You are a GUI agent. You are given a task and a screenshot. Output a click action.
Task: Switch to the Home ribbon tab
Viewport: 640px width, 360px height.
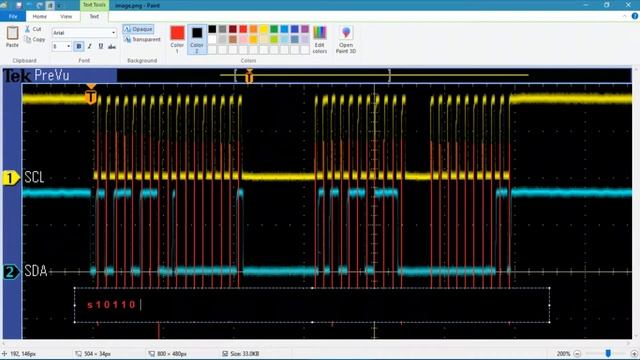pos(40,16)
